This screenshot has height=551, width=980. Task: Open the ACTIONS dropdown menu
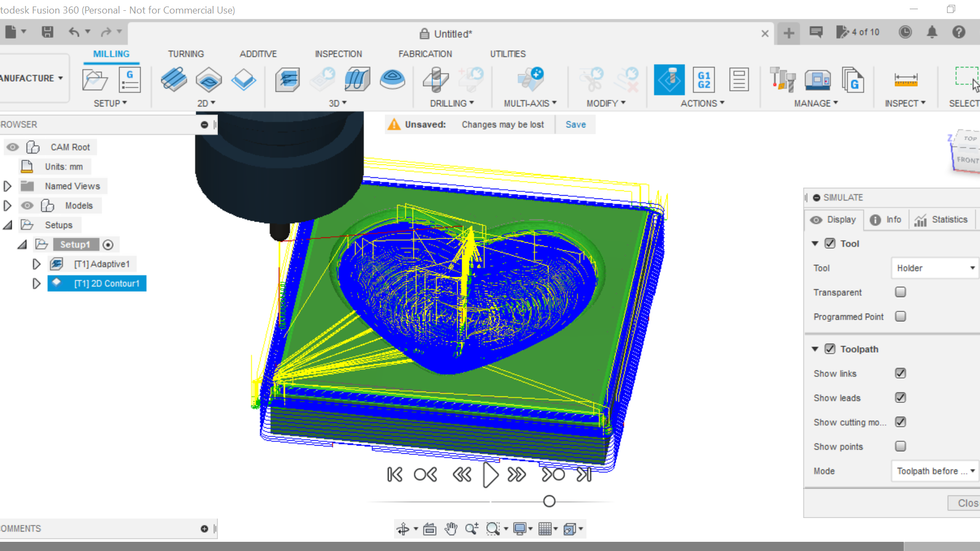coord(702,103)
